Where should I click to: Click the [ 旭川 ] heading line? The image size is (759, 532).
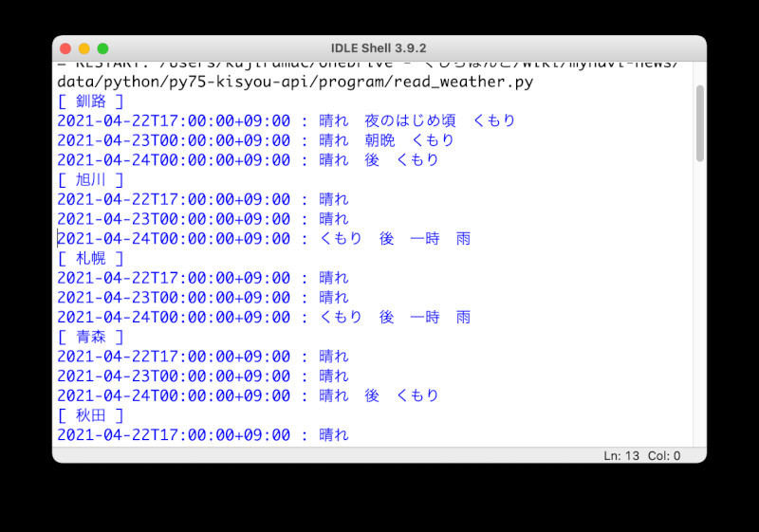point(90,180)
